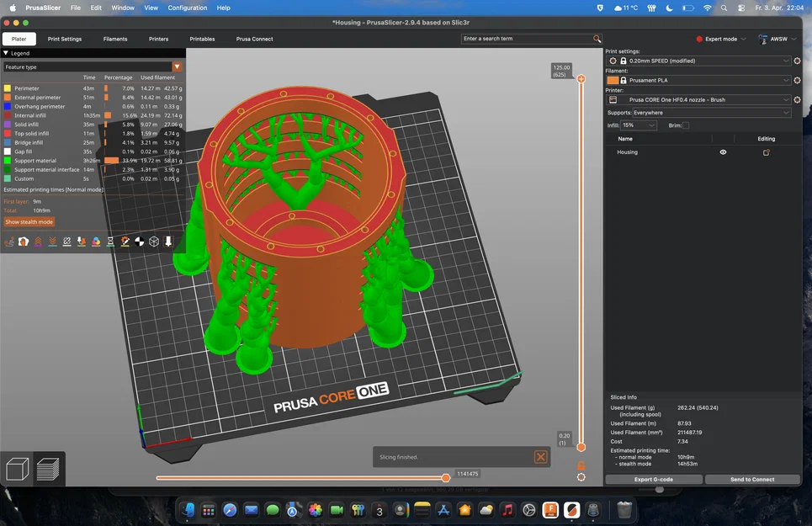
Task: Click the lock icon below the layer slider
Action: (581, 465)
